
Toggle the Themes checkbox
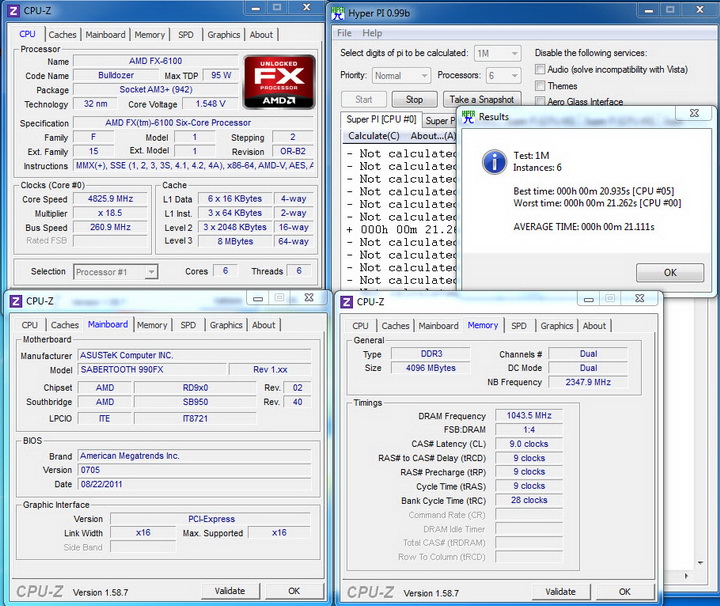click(540, 86)
